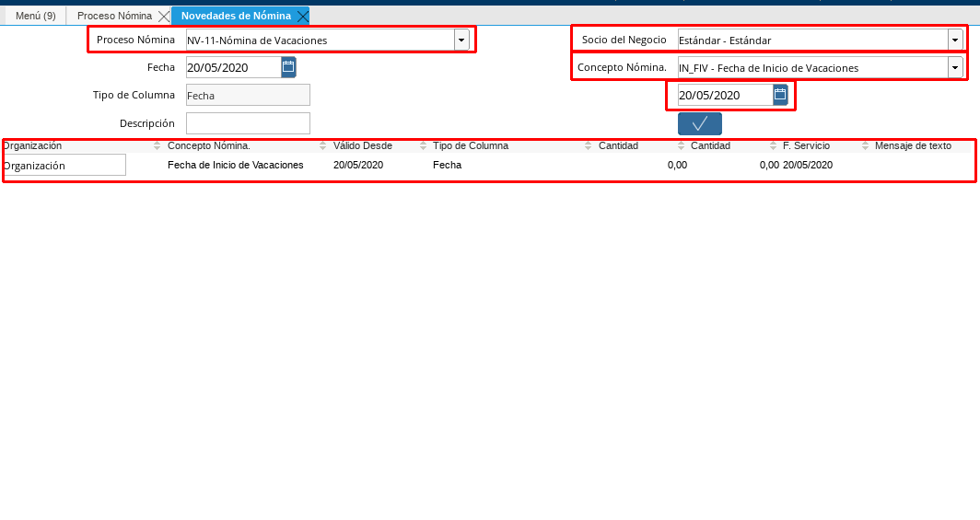This screenshot has height=520, width=980.
Task: Click the Tipo de Columna field
Action: (248, 95)
